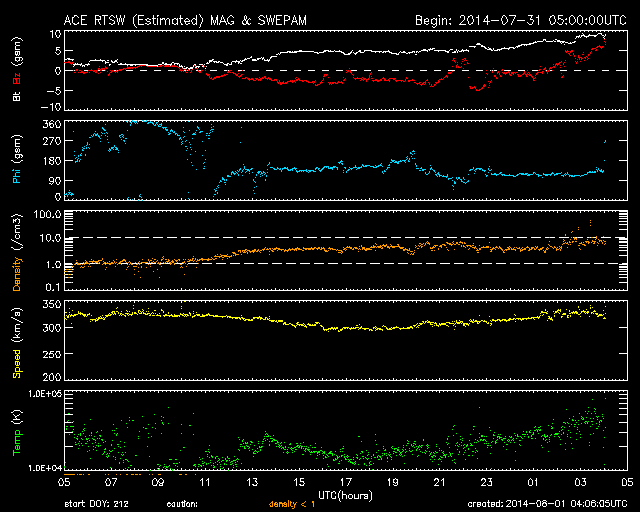Click the '05' hour tick label at the start of the axis
Image resolution: width=640 pixels, height=512 pixels.
[x=64, y=482]
